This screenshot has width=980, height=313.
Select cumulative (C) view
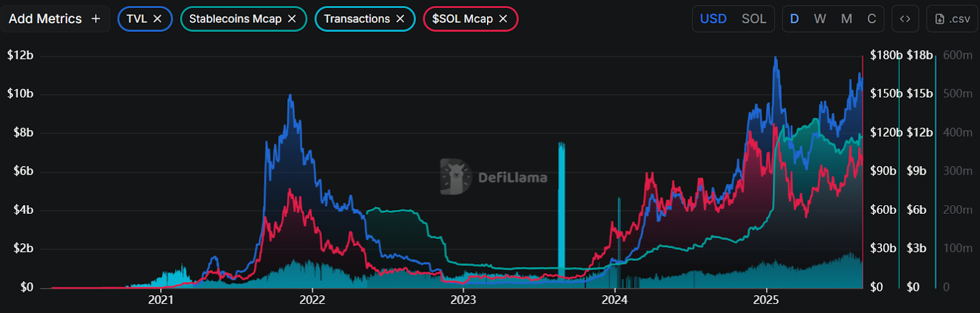tap(872, 19)
